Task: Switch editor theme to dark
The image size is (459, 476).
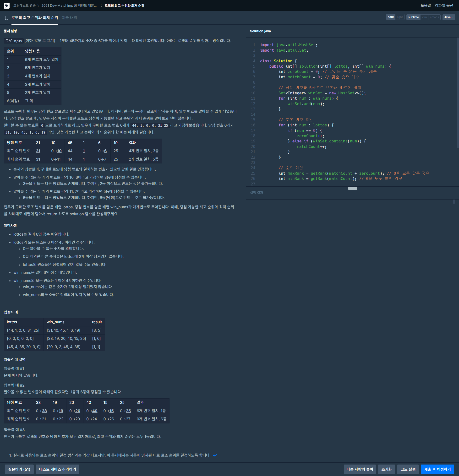Action: (390, 17)
